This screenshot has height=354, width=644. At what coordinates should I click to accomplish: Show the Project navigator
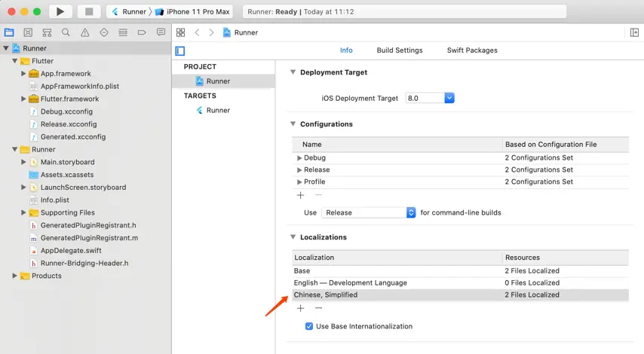click(x=9, y=32)
